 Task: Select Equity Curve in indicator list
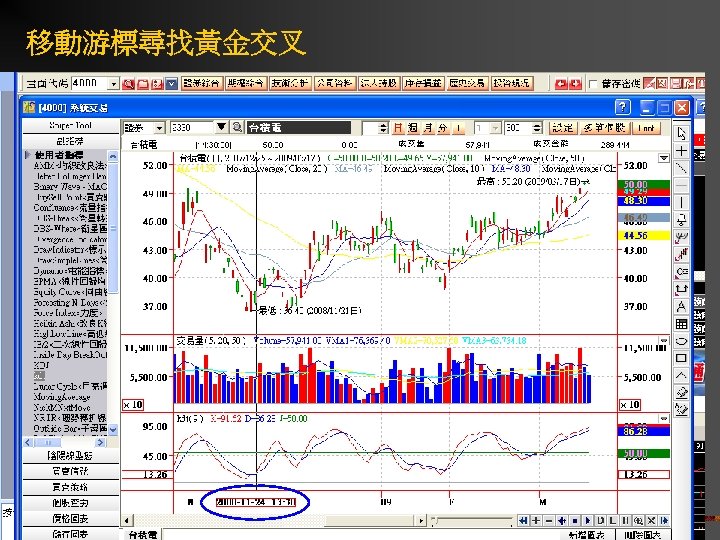pyautogui.click(x=70, y=292)
